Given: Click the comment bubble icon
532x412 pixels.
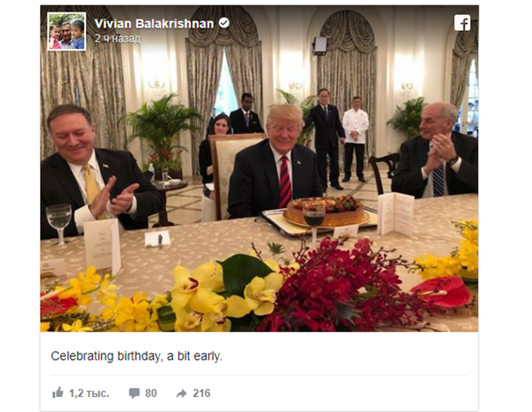Looking at the screenshot, I should (x=134, y=393).
